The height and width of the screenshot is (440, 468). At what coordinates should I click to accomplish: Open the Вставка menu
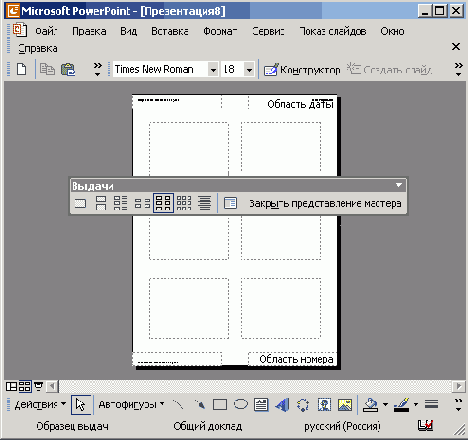pyautogui.click(x=170, y=31)
